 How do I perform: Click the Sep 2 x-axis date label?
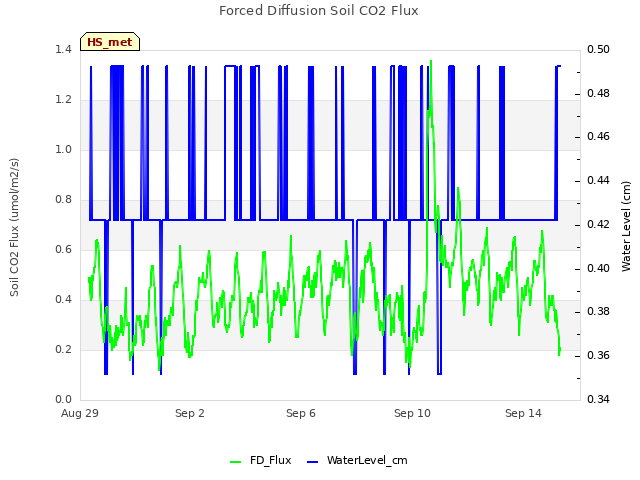coord(190,413)
